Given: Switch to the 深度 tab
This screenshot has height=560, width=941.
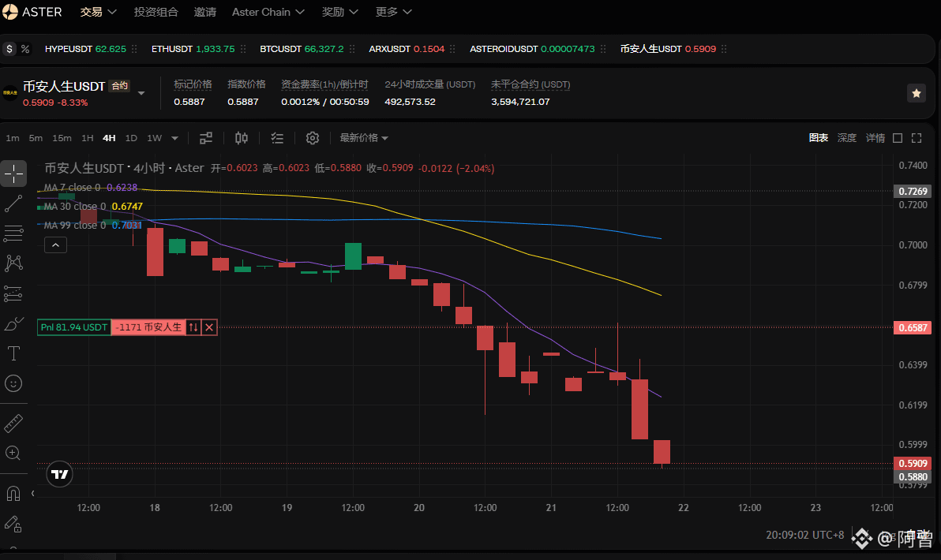Looking at the screenshot, I should tap(847, 138).
